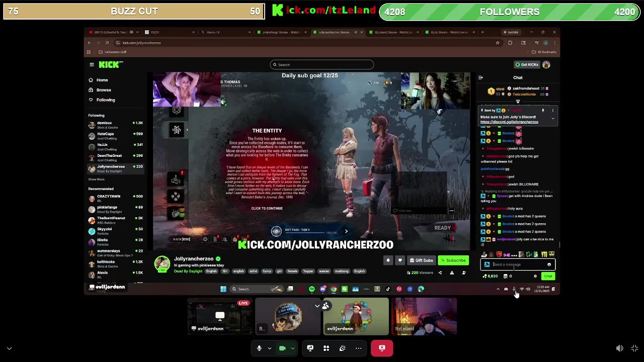
Task: Open chat settings gear icon
Action: pyautogui.click(x=535, y=276)
